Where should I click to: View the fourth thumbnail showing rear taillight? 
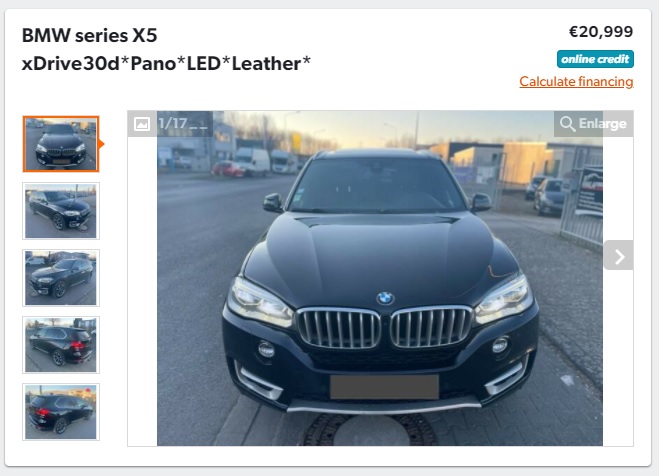pyautogui.click(x=61, y=345)
